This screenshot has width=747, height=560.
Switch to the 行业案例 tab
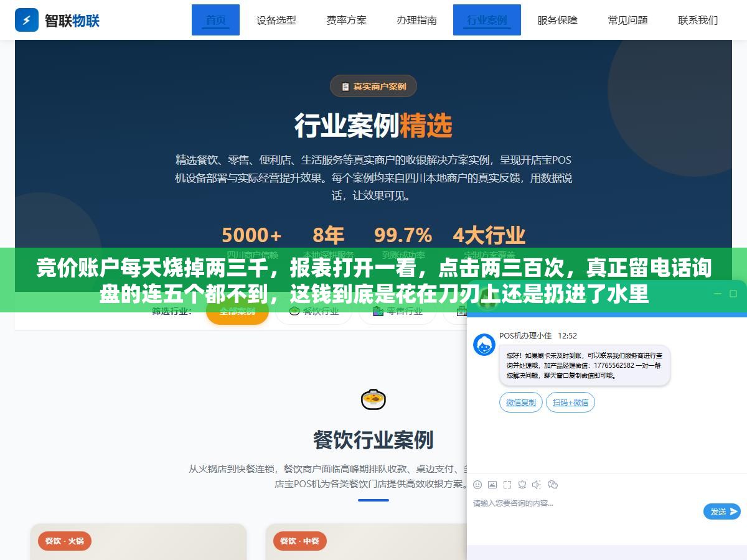[x=487, y=20]
